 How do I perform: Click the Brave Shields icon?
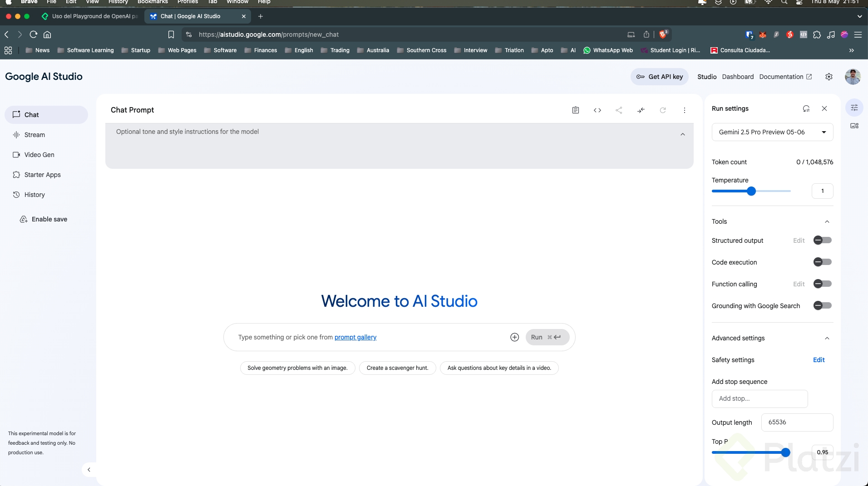pos(663,34)
